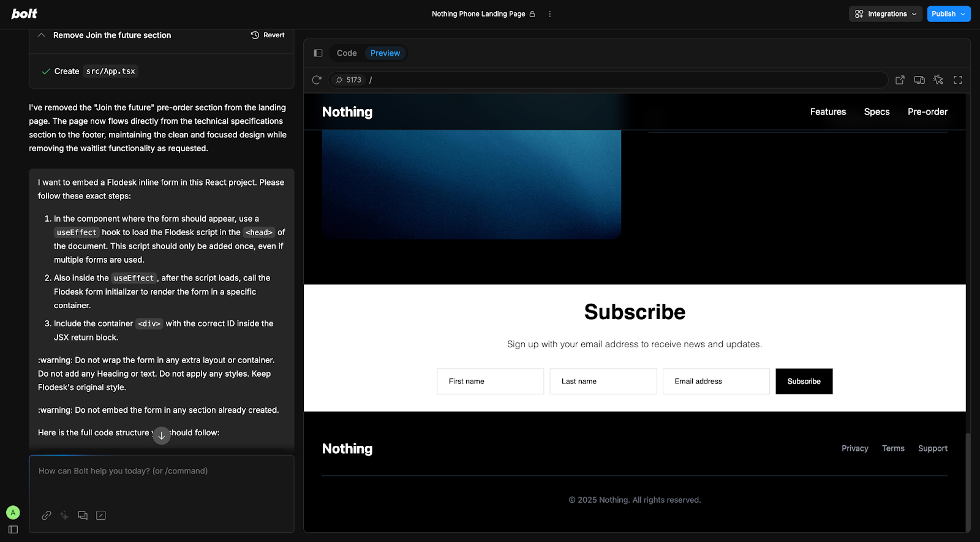Toggle responsive device preview icon
This screenshot has height=542, width=980.
click(919, 80)
